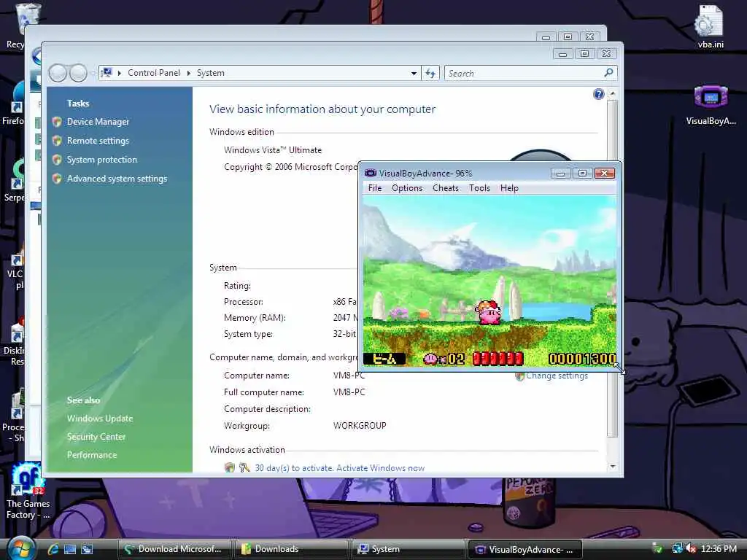
Task: Open Security Center link
Action: [96, 437]
